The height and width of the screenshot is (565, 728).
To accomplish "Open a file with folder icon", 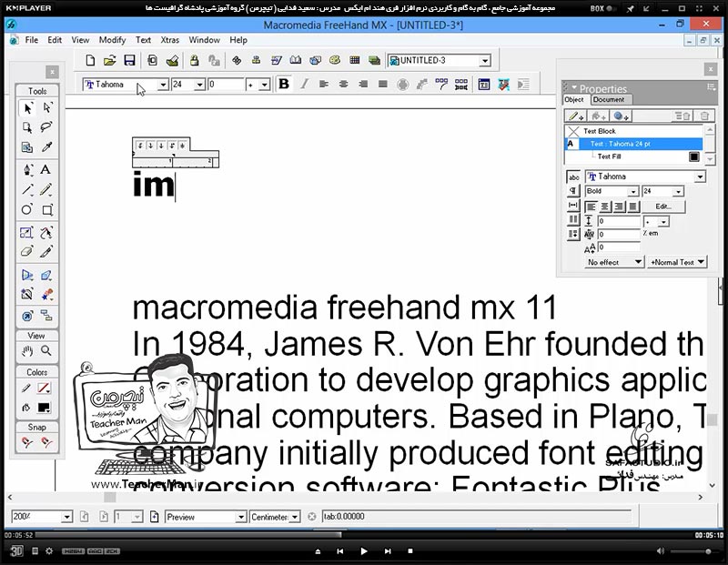I will [110, 60].
